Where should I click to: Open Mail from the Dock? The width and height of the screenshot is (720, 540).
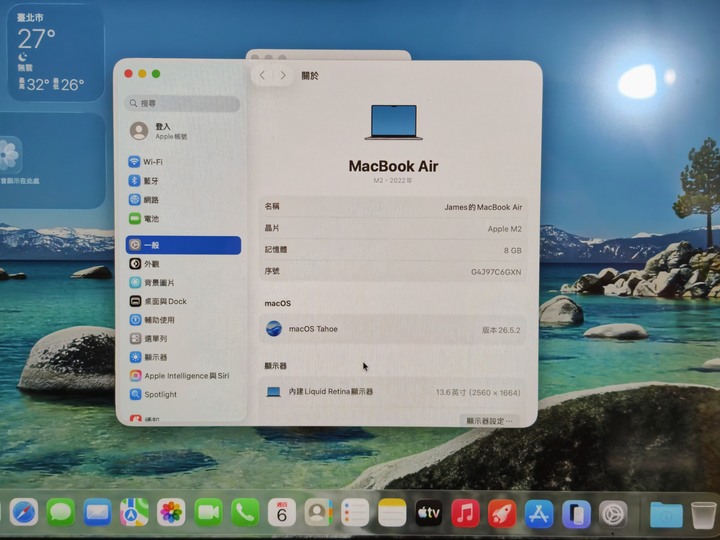point(97,512)
